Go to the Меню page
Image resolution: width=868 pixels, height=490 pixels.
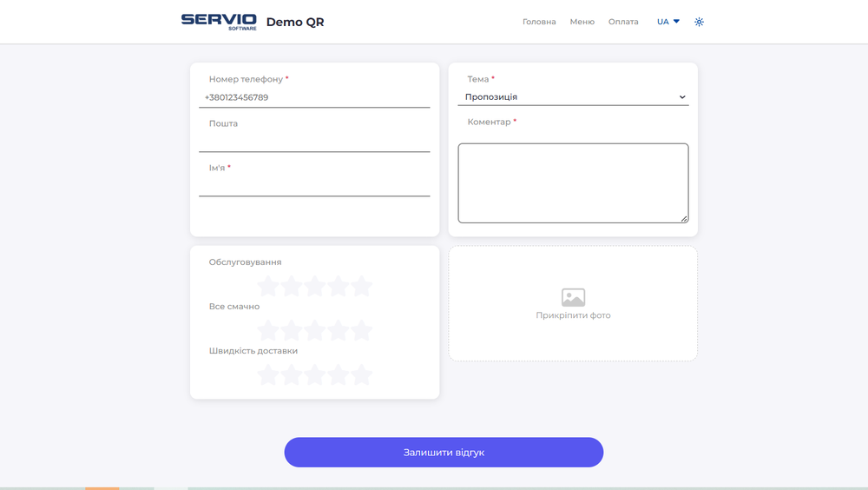[x=582, y=22]
